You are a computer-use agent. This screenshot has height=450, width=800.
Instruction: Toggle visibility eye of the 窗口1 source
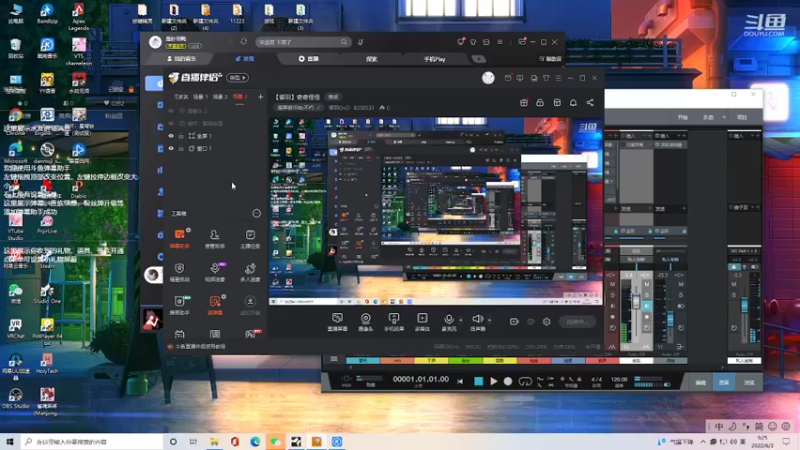pos(171,148)
